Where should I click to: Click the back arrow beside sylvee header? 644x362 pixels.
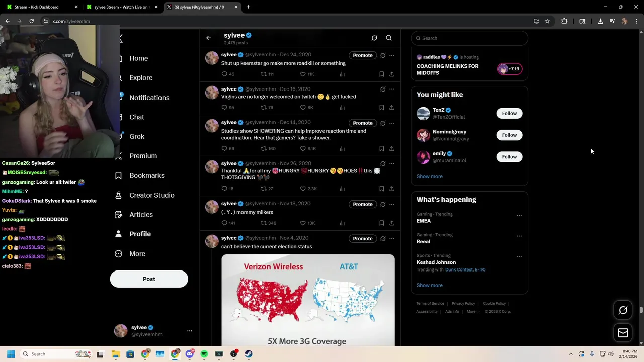tap(209, 38)
